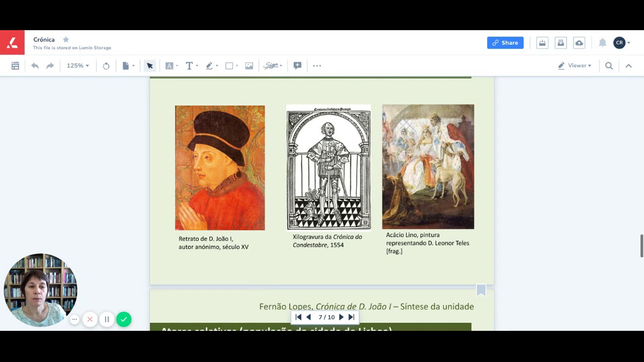Star the Crónica document as favorite
The width and height of the screenshot is (644, 362).
(66, 39)
